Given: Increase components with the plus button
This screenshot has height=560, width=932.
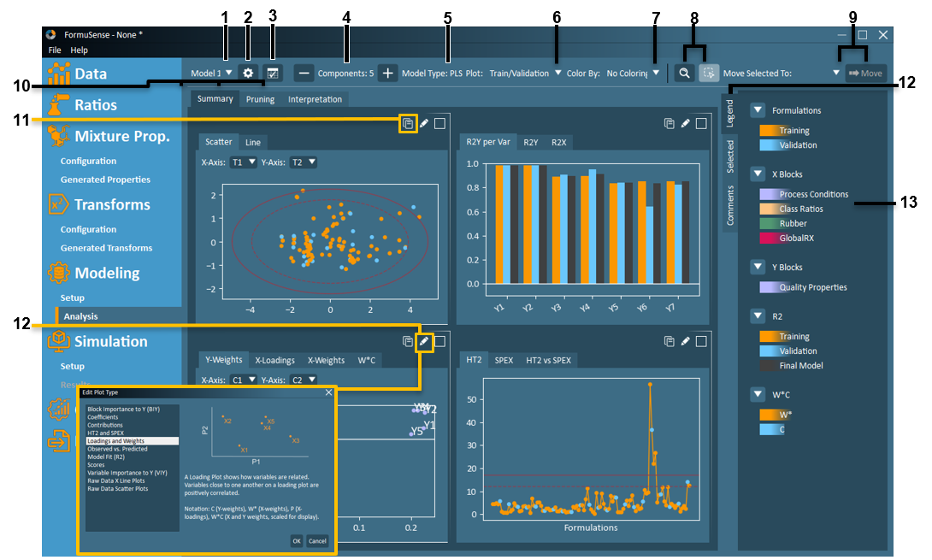Looking at the screenshot, I should (387, 74).
